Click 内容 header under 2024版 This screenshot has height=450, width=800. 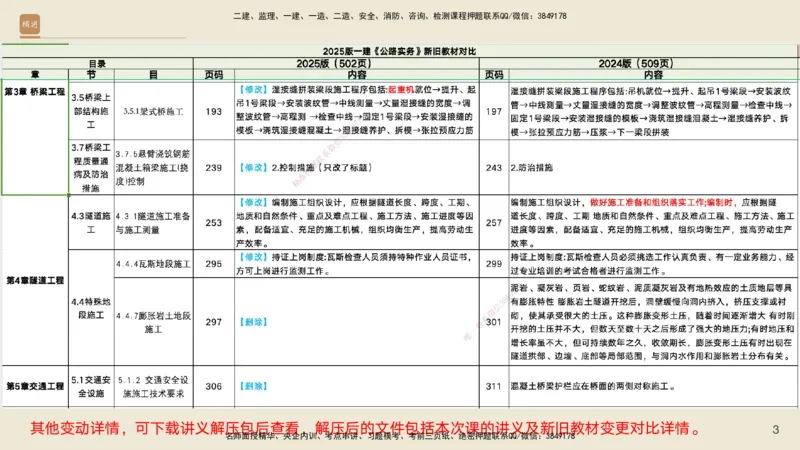(x=653, y=74)
